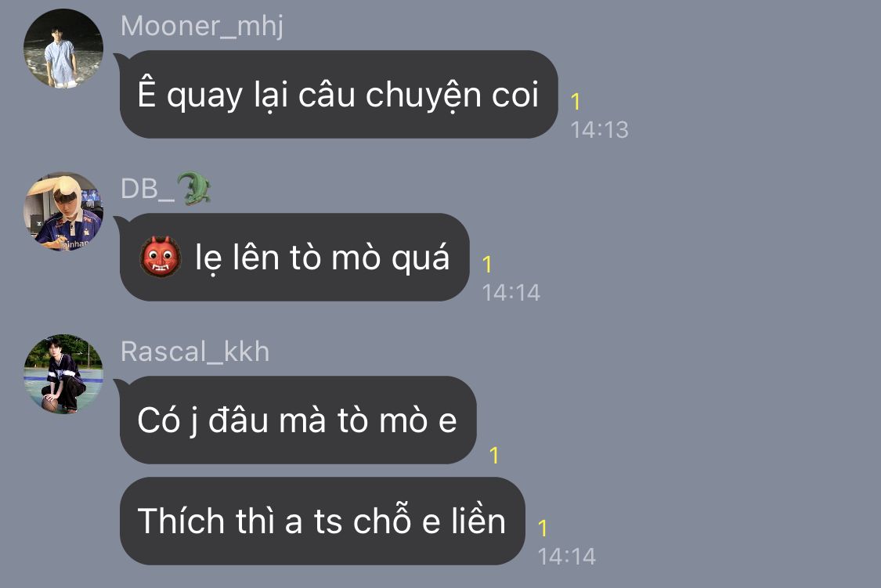Select the Mooner_mhj username label
This screenshot has width=881, height=588.
[202, 27]
